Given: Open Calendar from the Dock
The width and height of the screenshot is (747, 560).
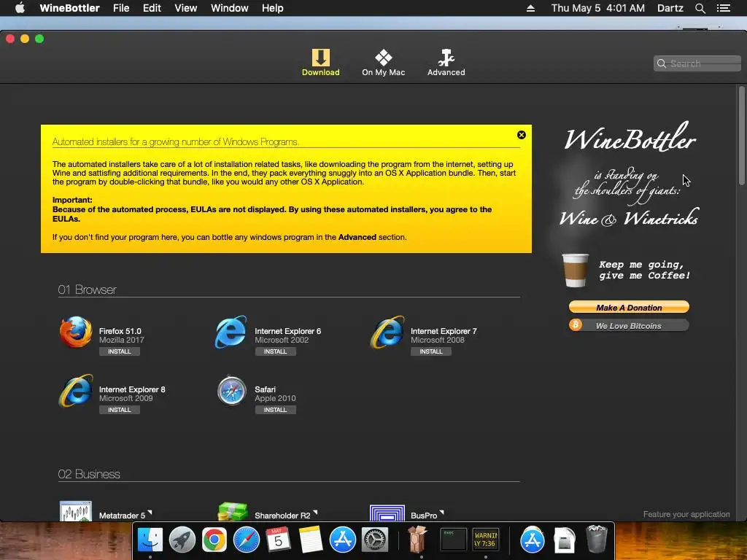Looking at the screenshot, I should point(278,540).
